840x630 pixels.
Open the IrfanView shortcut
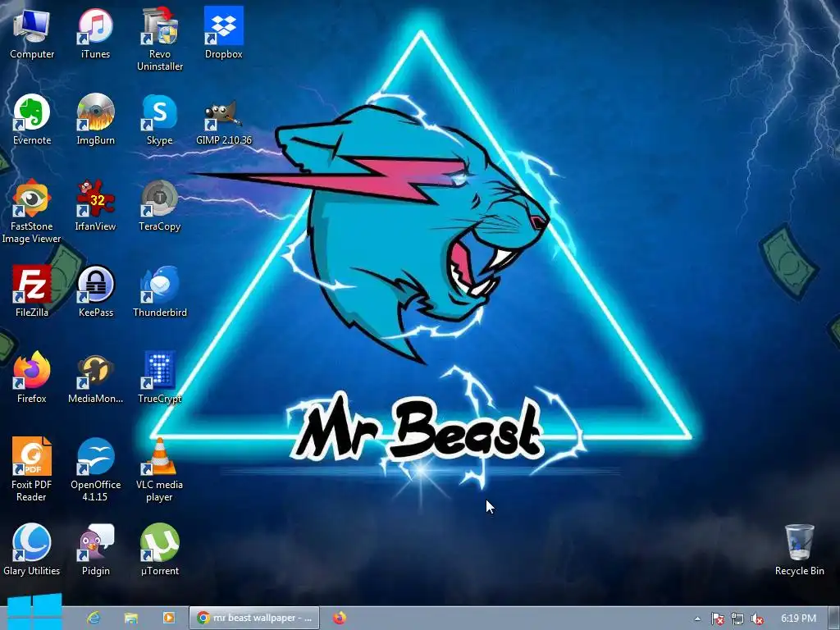(x=95, y=205)
